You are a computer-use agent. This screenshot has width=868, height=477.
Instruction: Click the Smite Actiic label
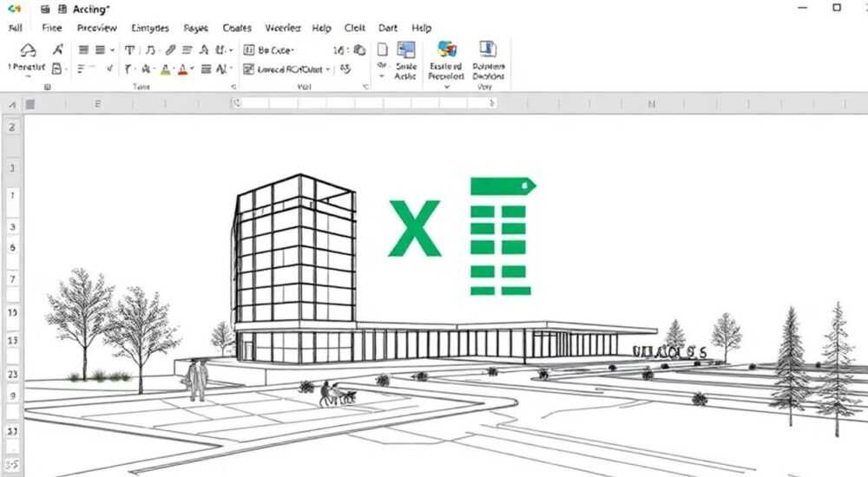click(x=405, y=71)
